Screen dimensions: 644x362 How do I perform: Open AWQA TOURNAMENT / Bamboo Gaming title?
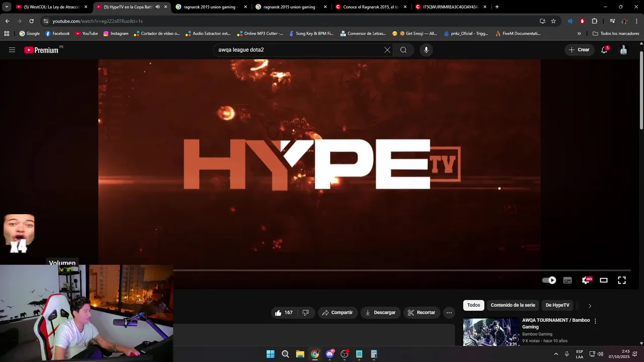[x=556, y=323]
